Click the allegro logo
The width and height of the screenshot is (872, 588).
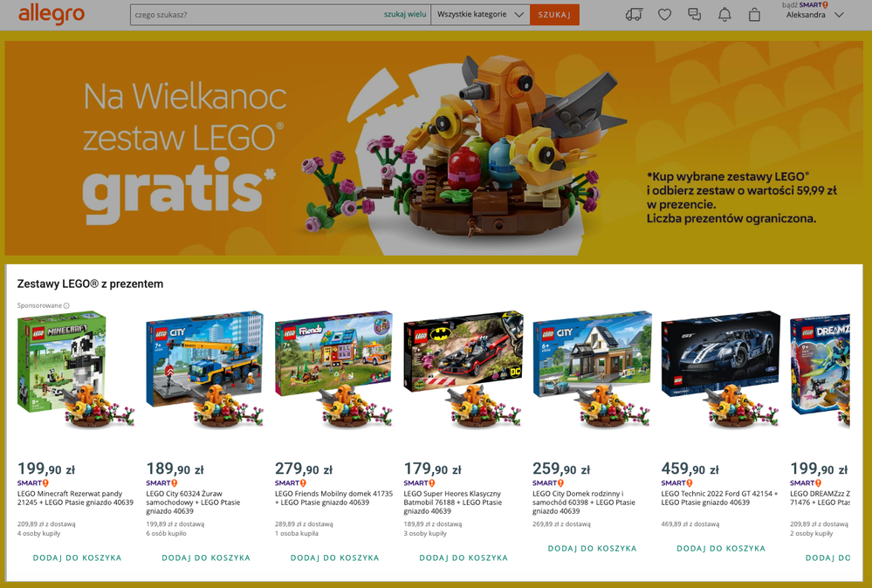pos(51,15)
